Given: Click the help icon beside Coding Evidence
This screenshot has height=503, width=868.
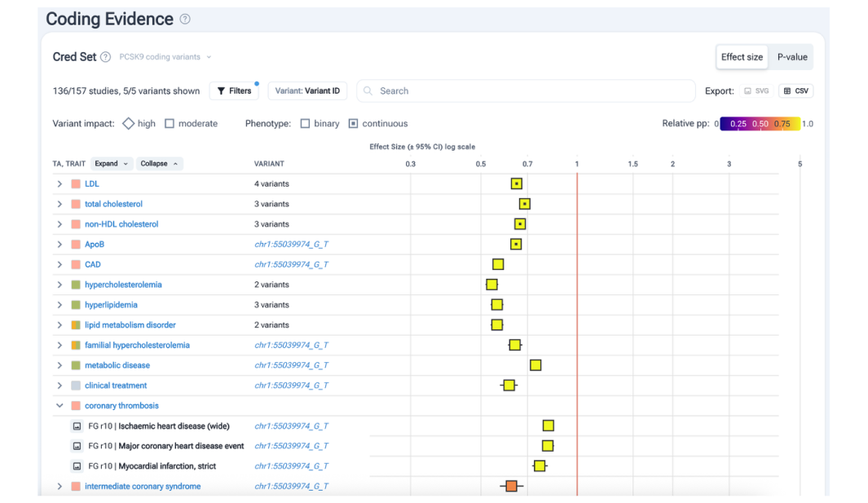Looking at the screenshot, I should (x=185, y=20).
